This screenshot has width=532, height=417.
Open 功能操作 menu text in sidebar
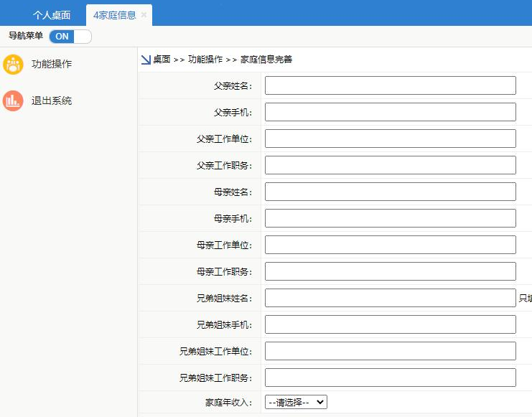tap(52, 65)
